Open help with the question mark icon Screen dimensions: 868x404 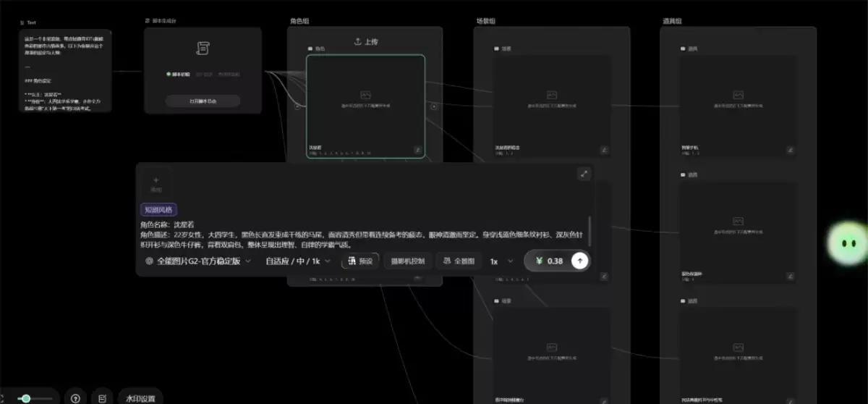pos(75,398)
